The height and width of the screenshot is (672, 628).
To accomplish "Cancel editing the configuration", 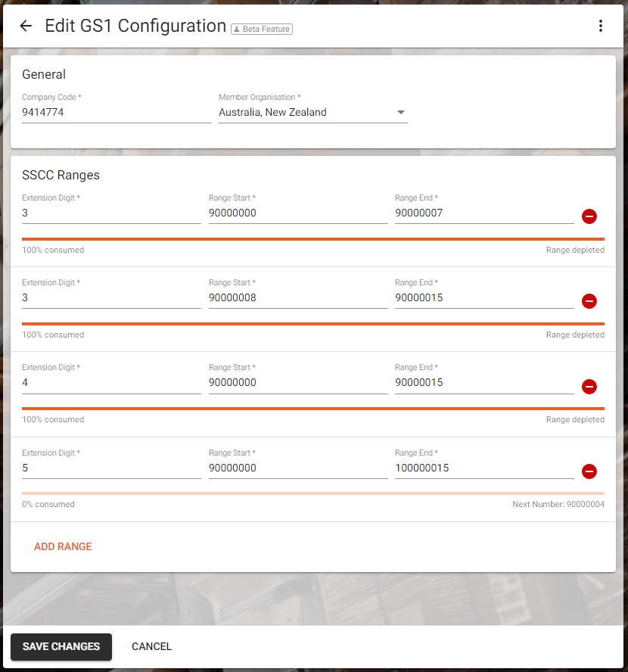I will coord(151,647).
